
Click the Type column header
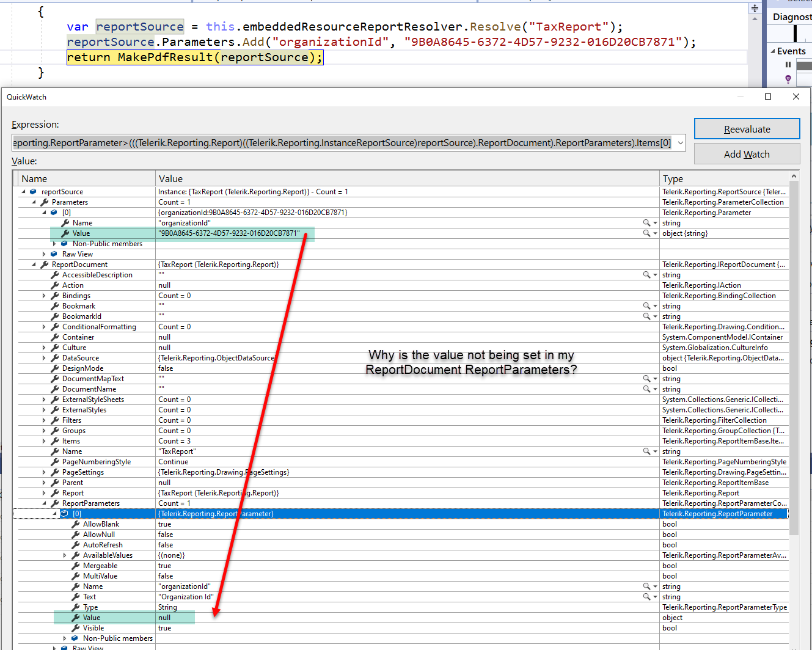pyautogui.click(x=724, y=178)
